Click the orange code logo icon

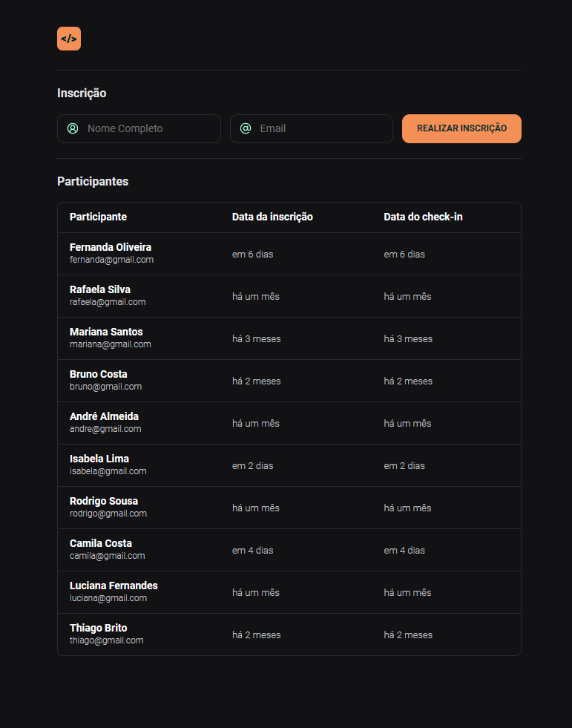coord(69,39)
